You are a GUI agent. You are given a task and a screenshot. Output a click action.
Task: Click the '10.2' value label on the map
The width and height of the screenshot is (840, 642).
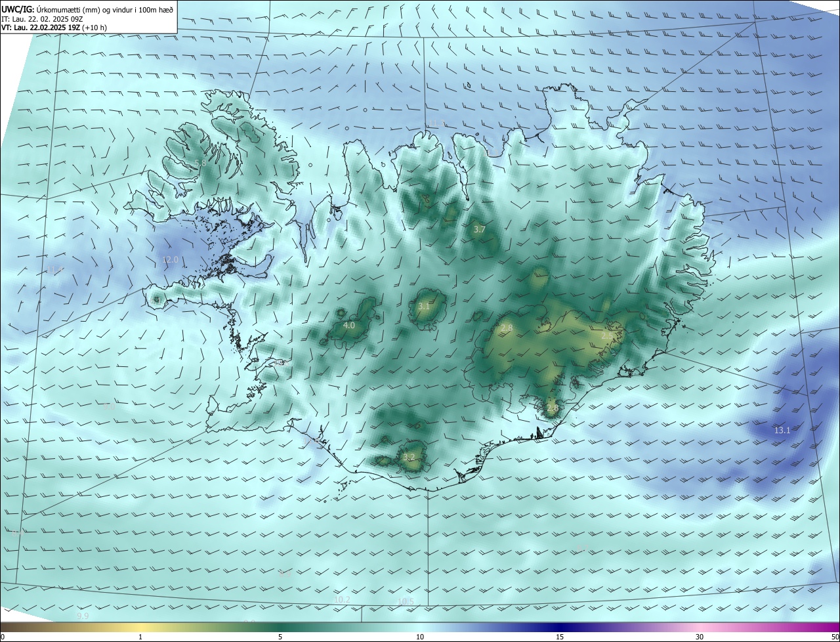coord(343,599)
